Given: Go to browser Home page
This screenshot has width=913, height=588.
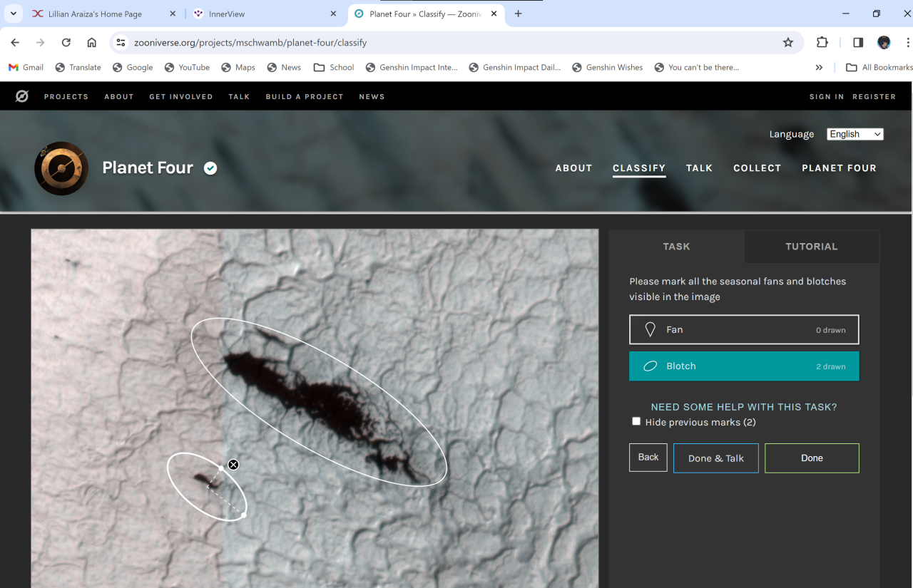Looking at the screenshot, I should [x=92, y=43].
